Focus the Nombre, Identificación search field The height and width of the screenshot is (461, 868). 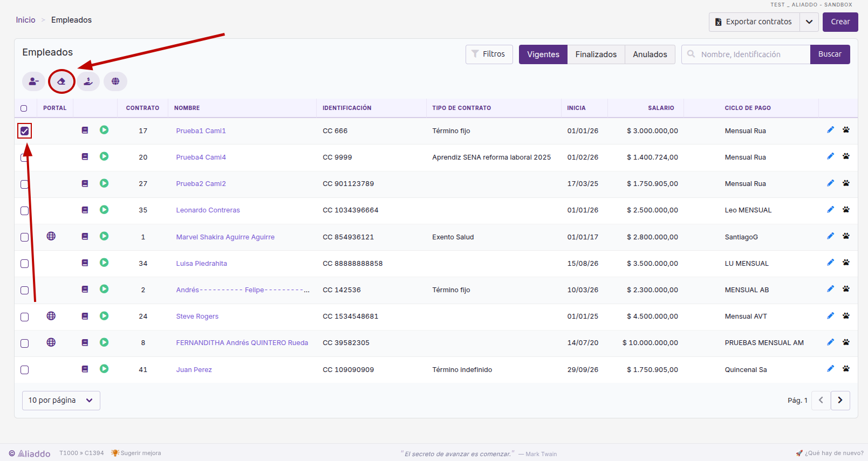(x=746, y=54)
